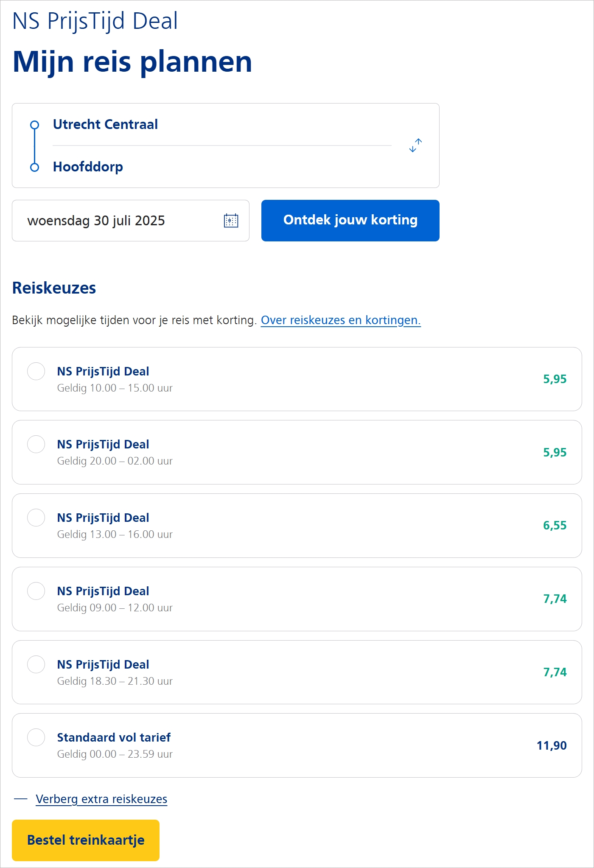Open the Over reiskeuzes en kortingen link
Screen dimensions: 594x868
(x=340, y=320)
